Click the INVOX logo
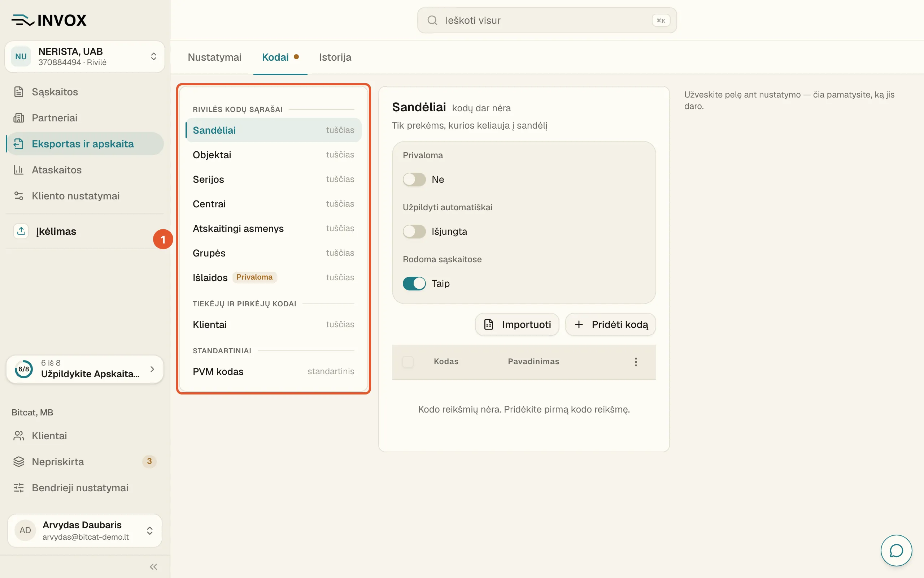 (x=49, y=20)
